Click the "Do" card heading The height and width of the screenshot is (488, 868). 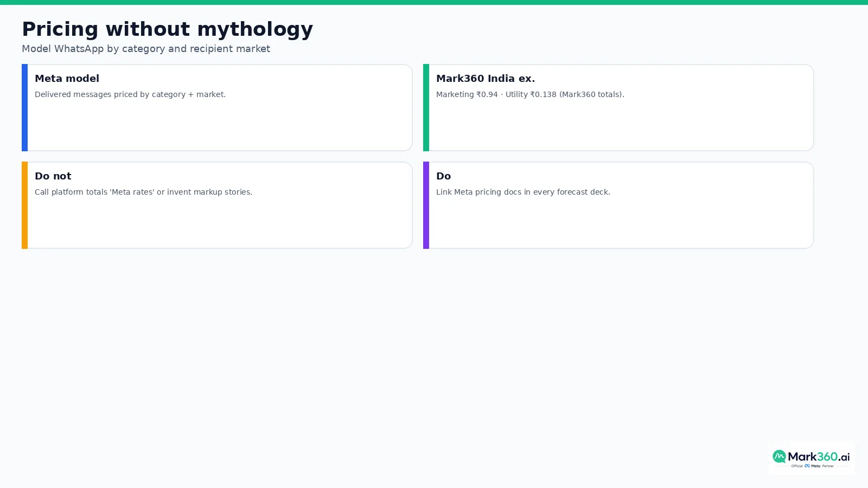pos(443,176)
